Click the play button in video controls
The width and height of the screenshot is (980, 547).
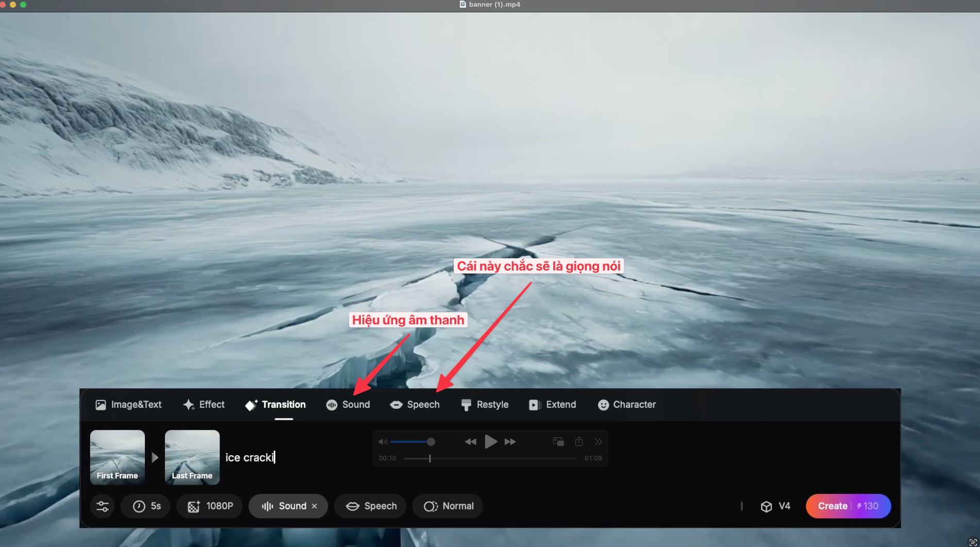pos(490,442)
